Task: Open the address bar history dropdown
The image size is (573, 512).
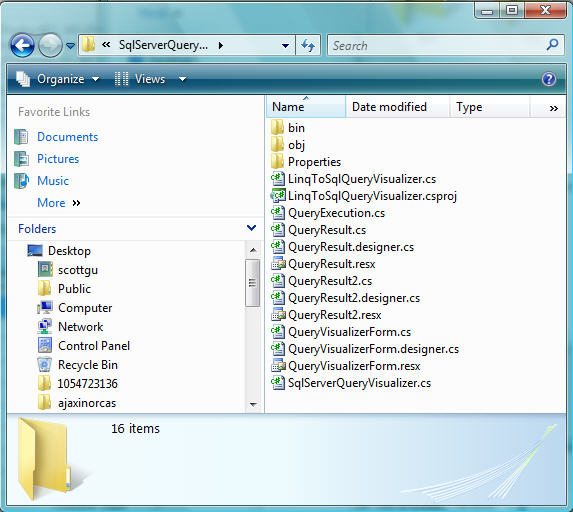Action: click(285, 46)
